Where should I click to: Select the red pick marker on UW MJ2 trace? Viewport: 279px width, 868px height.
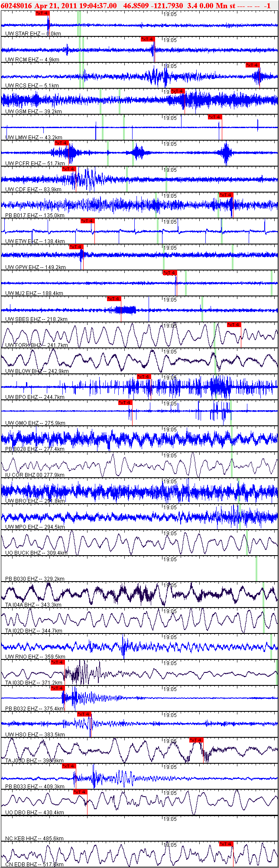[170, 273]
